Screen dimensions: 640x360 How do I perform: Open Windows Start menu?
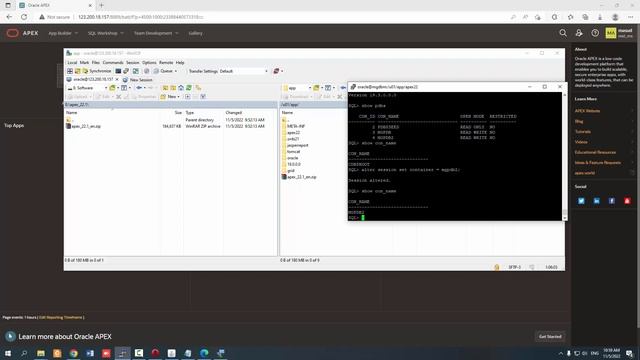coord(8,353)
